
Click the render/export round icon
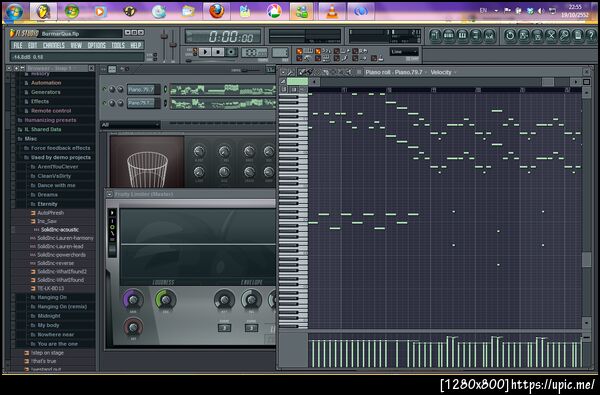click(x=537, y=36)
